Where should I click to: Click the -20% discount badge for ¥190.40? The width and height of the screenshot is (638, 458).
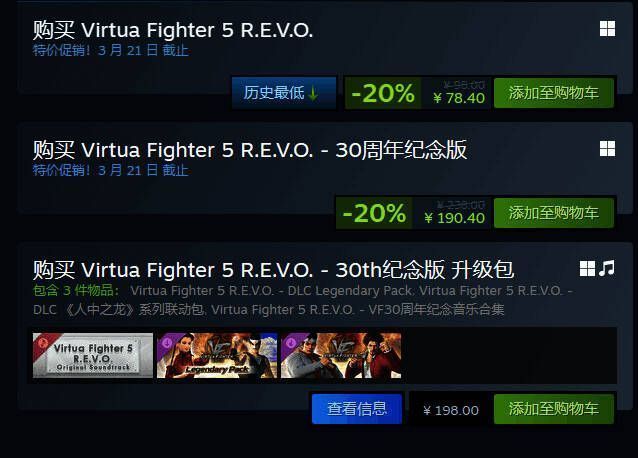374,213
